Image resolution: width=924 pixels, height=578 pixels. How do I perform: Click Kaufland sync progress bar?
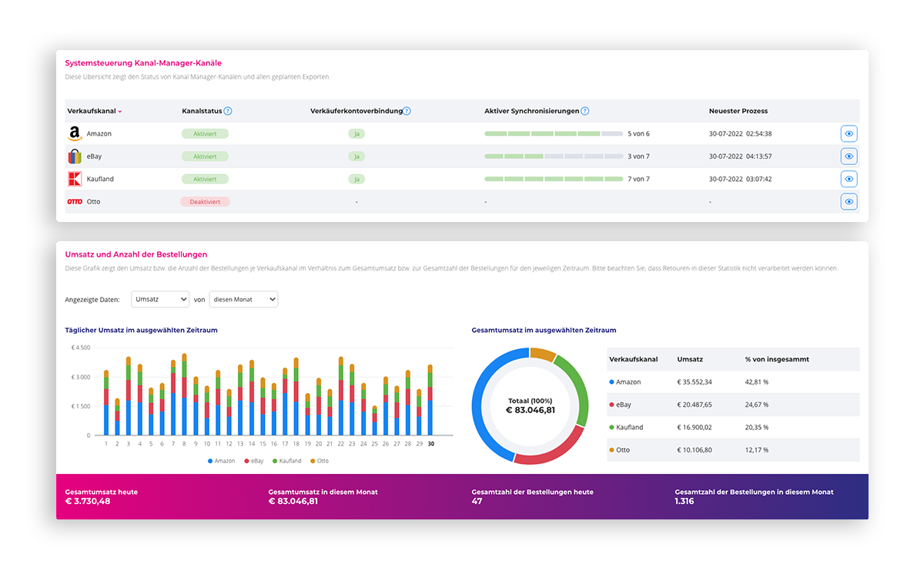tap(554, 179)
